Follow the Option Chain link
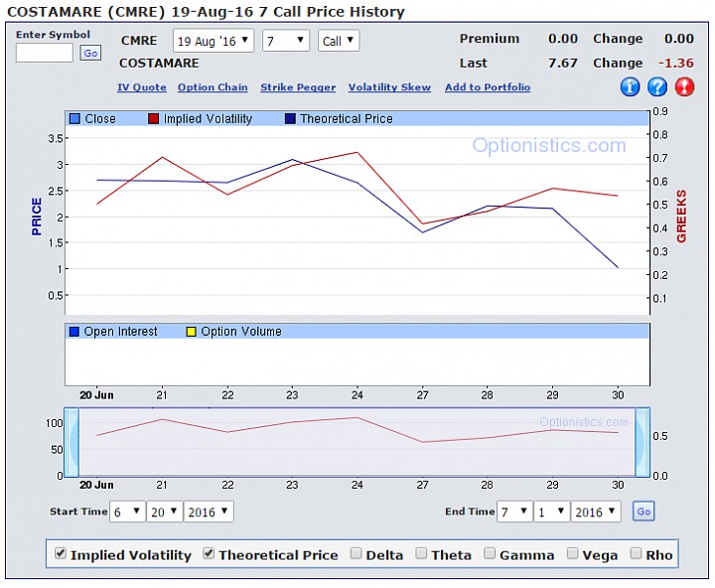This screenshot has width=715, height=588. point(213,87)
